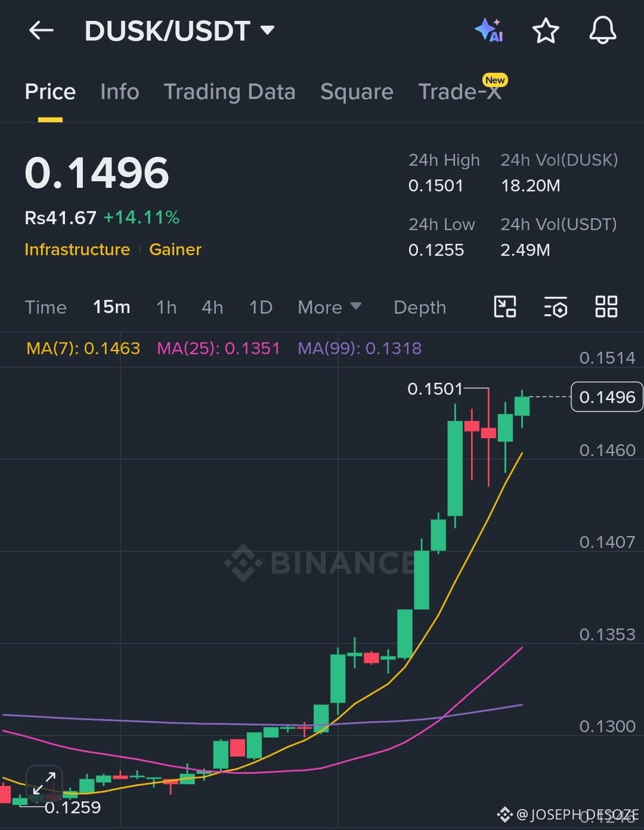The image size is (644, 830).
Task: Tap the 0.1501 high label on chart
Action: 435,389
